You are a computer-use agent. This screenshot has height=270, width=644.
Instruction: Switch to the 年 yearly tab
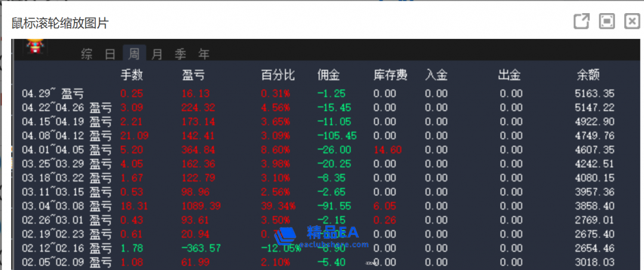tap(204, 54)
